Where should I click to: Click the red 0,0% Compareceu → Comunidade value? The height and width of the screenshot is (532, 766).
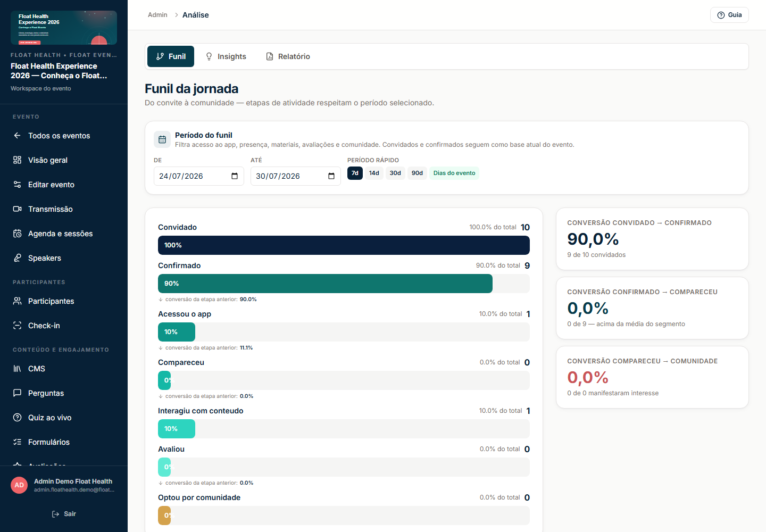coord(588,378)
